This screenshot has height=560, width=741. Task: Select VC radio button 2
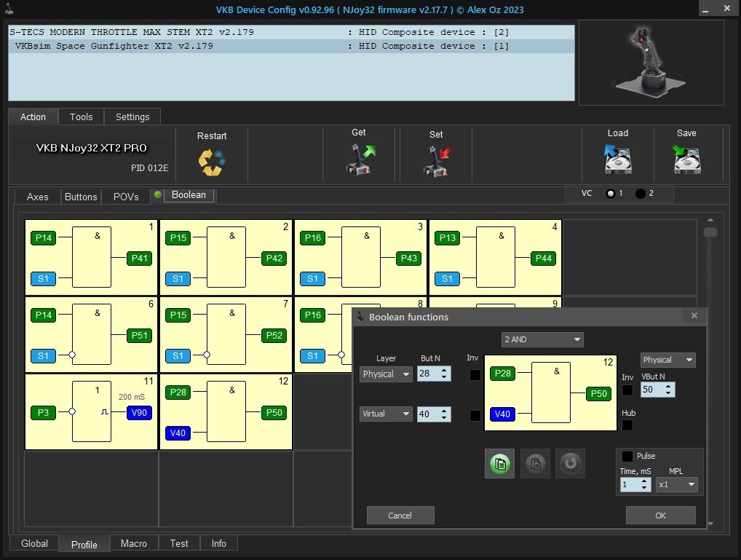click(x=641, y=194)
